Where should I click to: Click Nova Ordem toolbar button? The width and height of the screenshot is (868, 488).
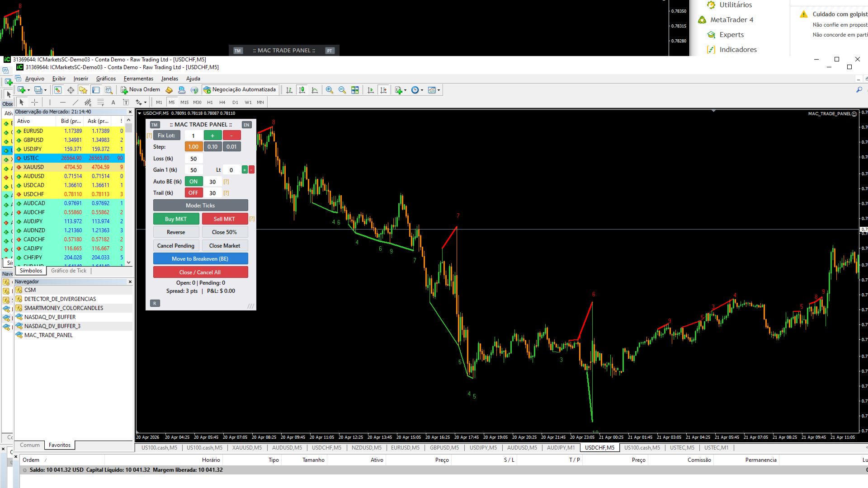(140, 89)
